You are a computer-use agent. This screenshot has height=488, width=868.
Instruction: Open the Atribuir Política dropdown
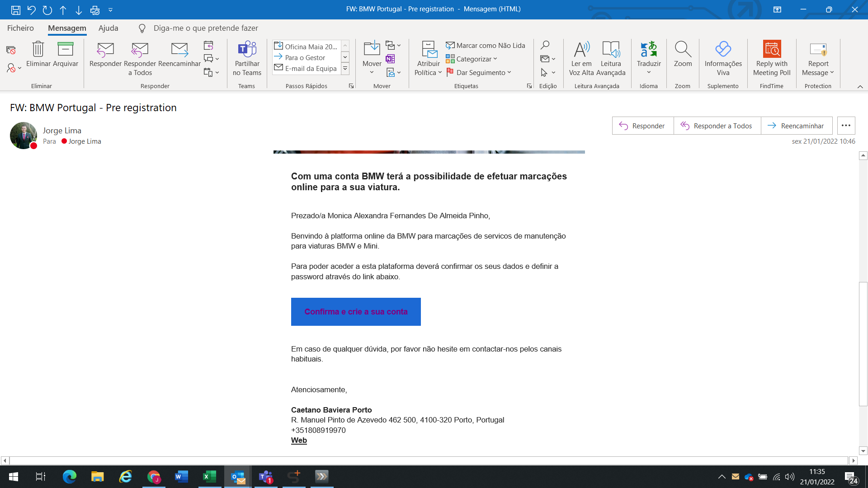(x=428, y=59)
